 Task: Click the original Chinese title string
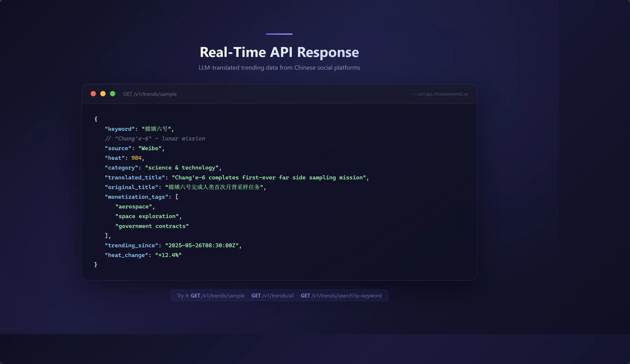[x=214, y=187]
